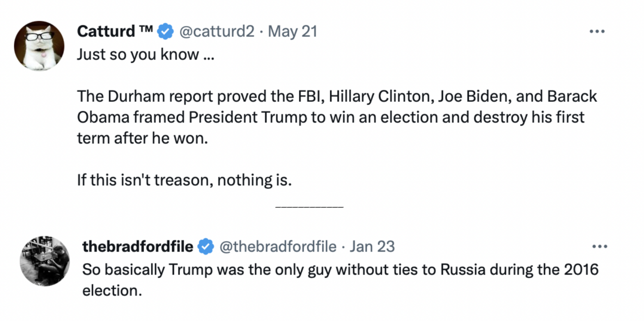This screenshot has height=321, width=644.
Task: Open more options on thebradfordfile's tweet
Action: 599,247
